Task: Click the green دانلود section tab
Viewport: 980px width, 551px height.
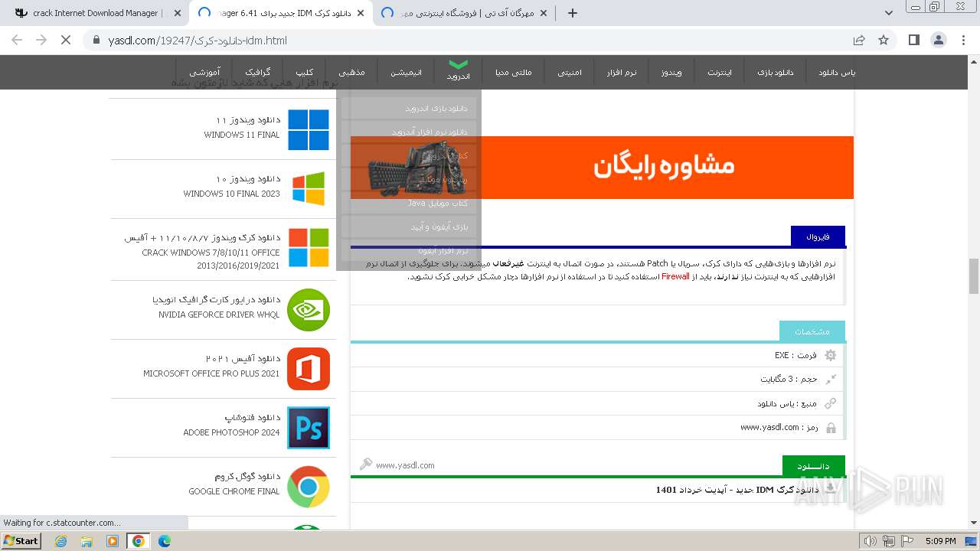Action: click(x=813, y=466)
